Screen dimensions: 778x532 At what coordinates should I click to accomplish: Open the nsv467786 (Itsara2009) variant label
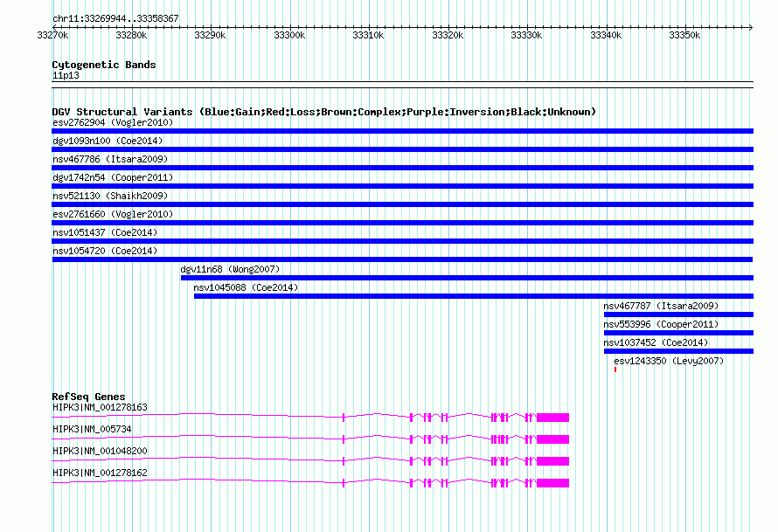tap(110, 159)
